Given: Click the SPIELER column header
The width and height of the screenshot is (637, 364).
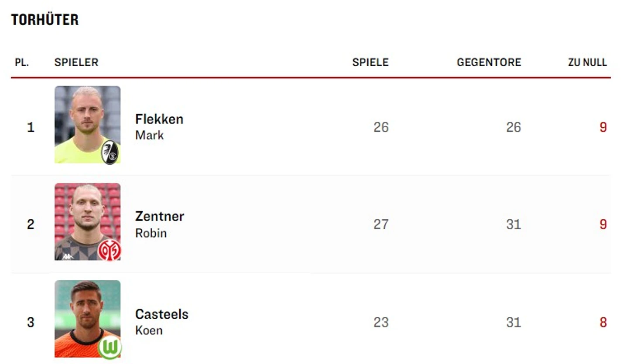Looking at the screenshot, I should point(76,62).
